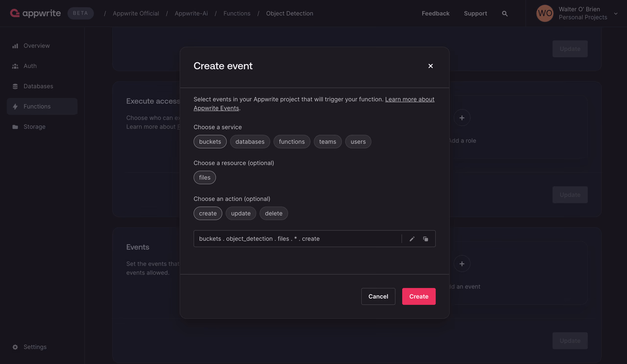Toggle the create action chip
Viewport: 627px width, 364px height.
click(208, 213)
